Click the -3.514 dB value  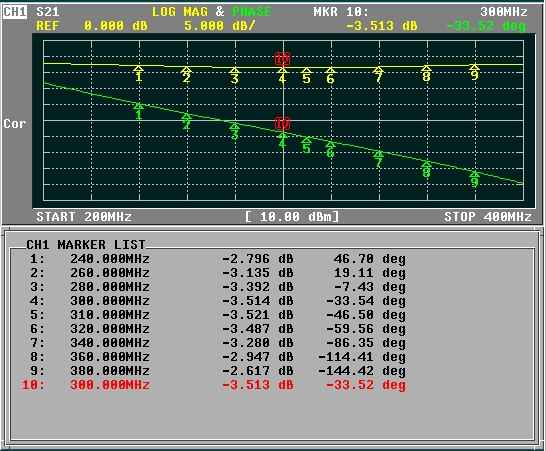258,301
